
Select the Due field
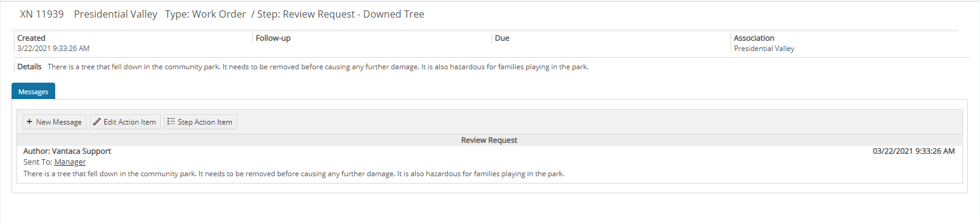pyautogui.click(x=611, y=43)
